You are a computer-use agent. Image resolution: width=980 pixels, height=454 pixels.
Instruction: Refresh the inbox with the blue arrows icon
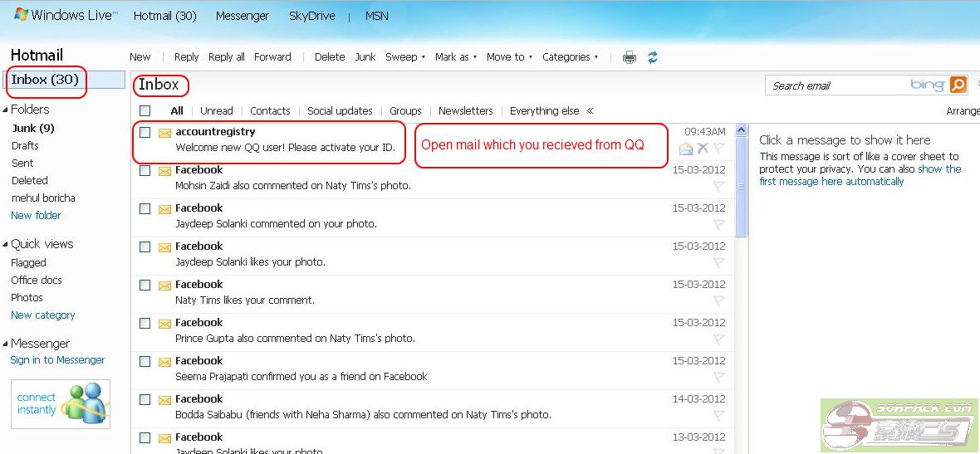653,57
